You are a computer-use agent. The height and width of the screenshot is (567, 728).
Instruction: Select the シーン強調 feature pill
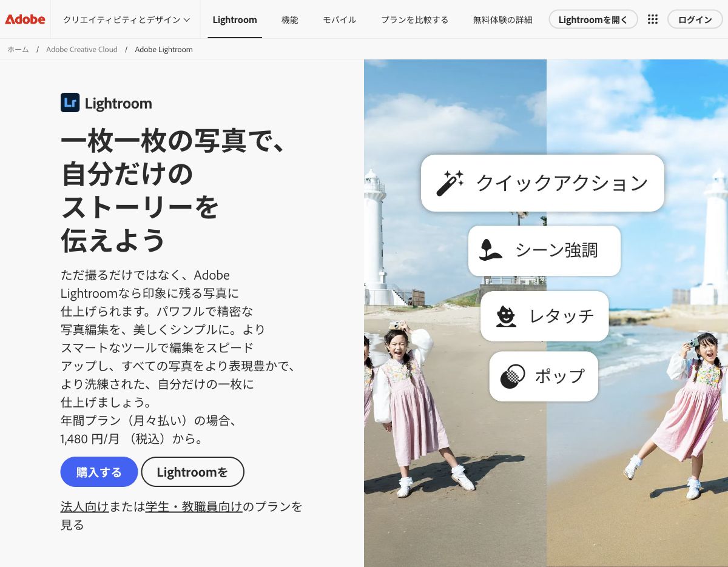pos(544,250)
